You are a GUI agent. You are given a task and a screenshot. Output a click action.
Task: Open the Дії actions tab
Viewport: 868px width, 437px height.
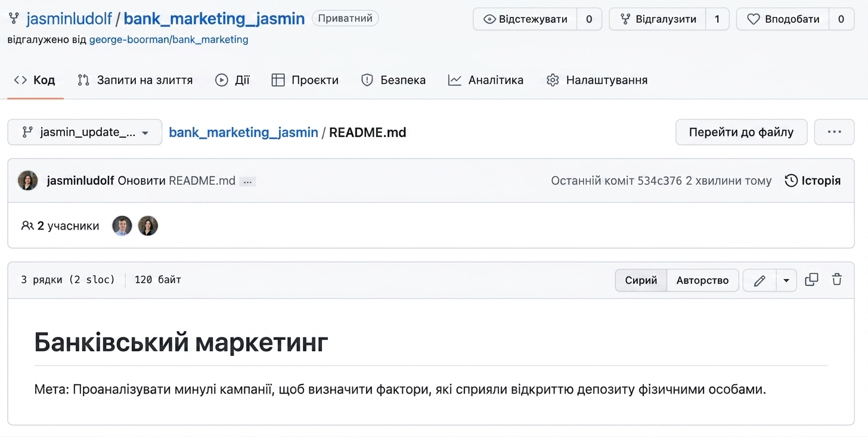pos(232,80)
